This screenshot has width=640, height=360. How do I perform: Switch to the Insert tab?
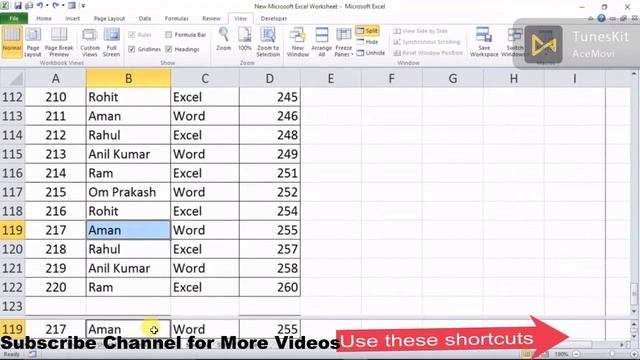tap(73, 18)
